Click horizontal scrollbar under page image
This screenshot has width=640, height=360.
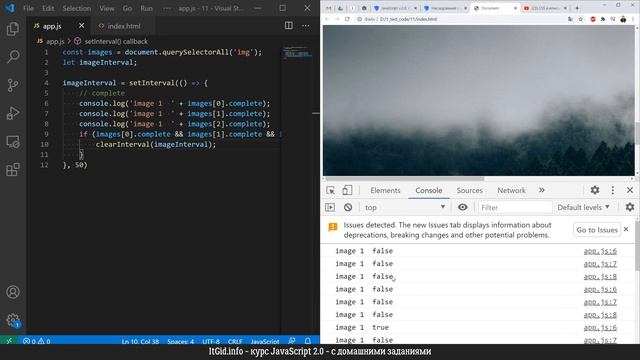click(404, 178)
